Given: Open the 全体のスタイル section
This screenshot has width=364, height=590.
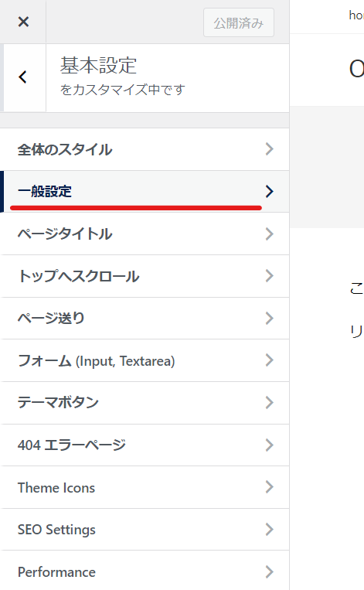Looking at the screenshot, I should [x=145, y=149].
